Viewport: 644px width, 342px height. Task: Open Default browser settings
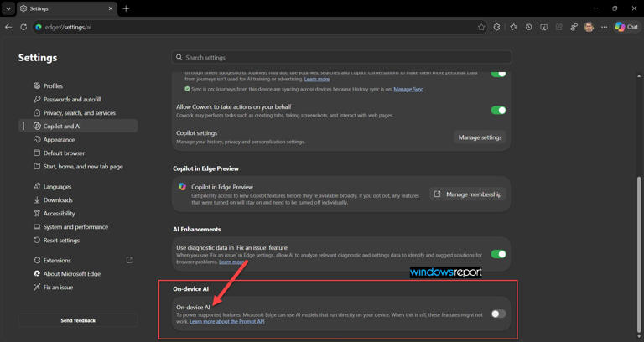78,153
